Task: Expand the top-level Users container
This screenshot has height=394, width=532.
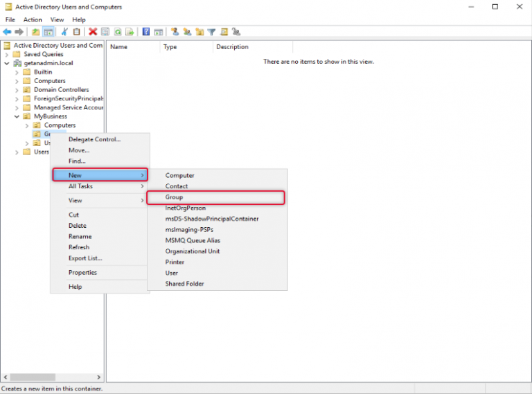Action: (17, 152)
